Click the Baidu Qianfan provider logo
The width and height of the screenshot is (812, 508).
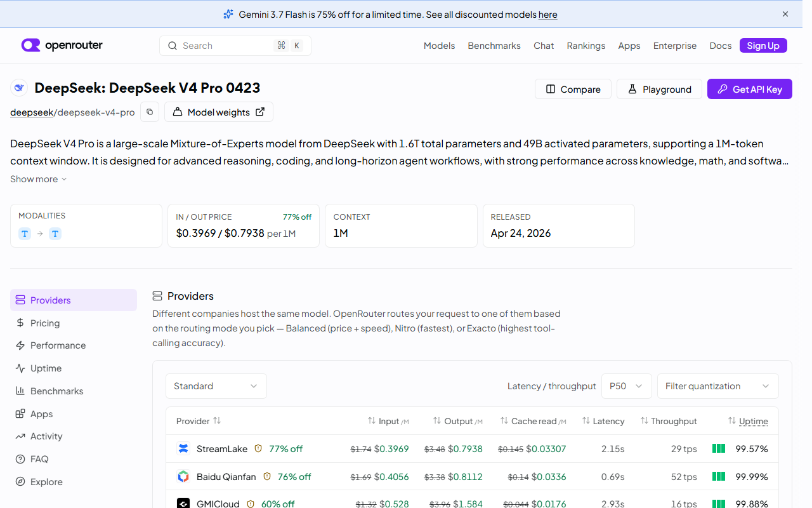pyautogui.click(x=183, y=477)
